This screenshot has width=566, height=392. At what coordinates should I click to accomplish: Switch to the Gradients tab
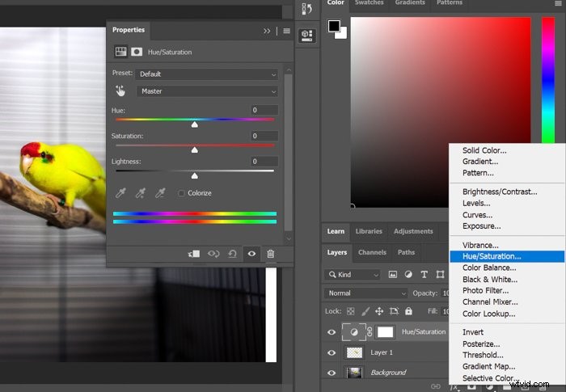410,3
